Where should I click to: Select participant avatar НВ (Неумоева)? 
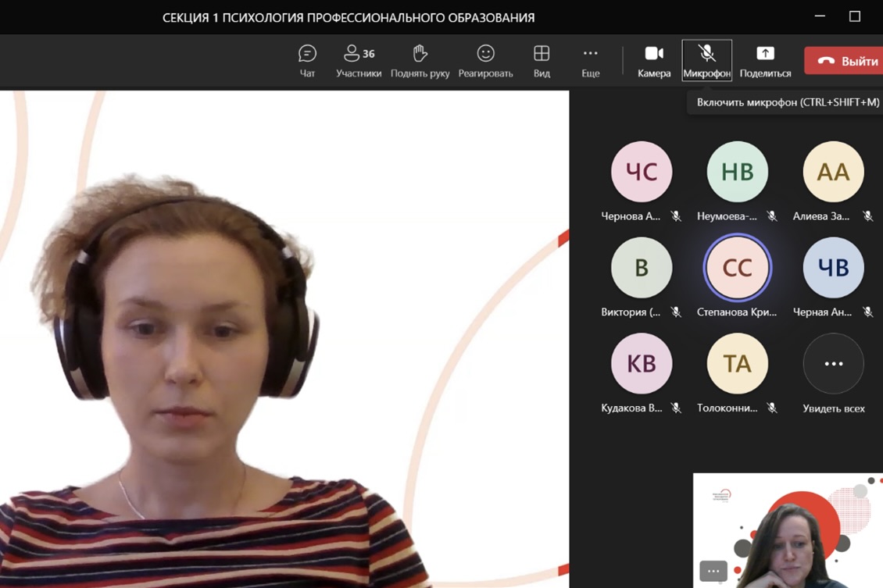pos(737,172)
